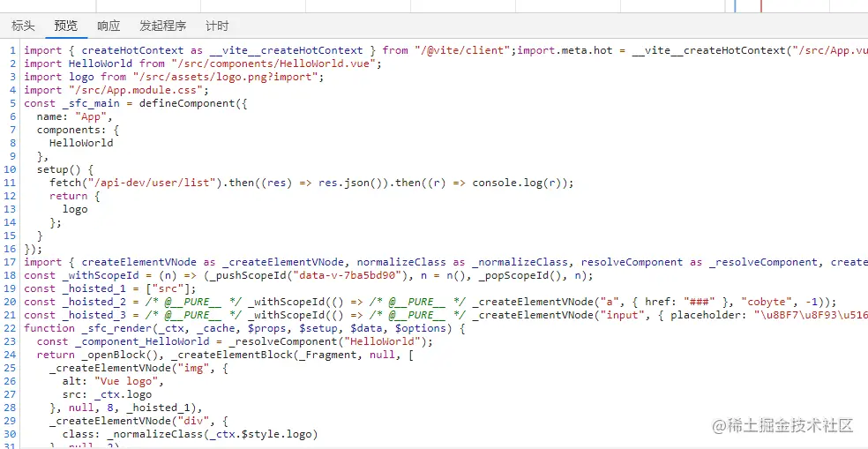Click line number 22 in the gutter
Image resolution: width=868 pixels, height=449 pixels.
pyautogui.click(x=11, y=329)
